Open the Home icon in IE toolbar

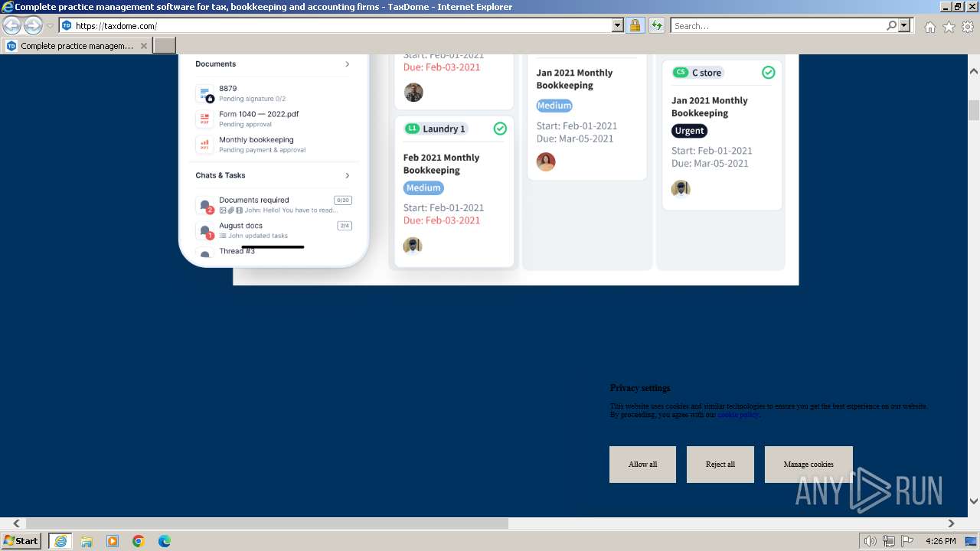pyautogui.click(x=929, y=27)
